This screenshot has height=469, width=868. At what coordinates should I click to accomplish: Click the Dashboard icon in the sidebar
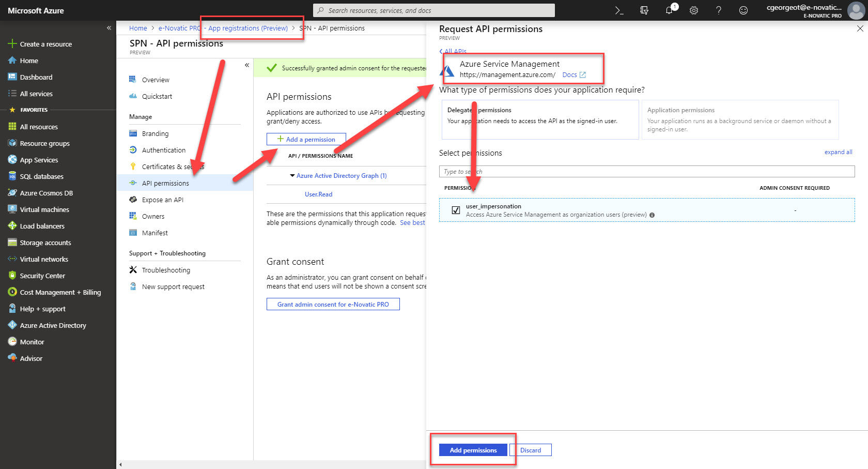[x=12, y=77]
